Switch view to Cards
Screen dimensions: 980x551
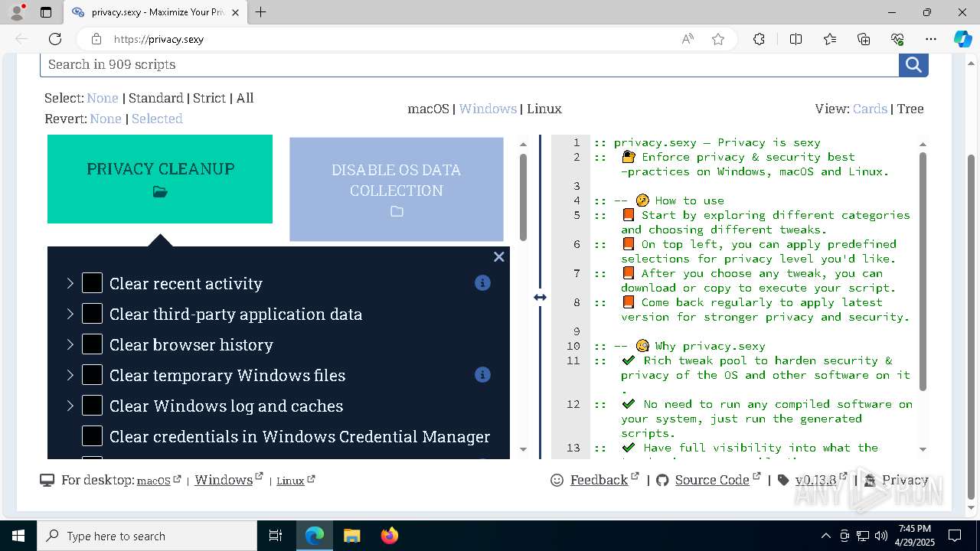point(870,109)
